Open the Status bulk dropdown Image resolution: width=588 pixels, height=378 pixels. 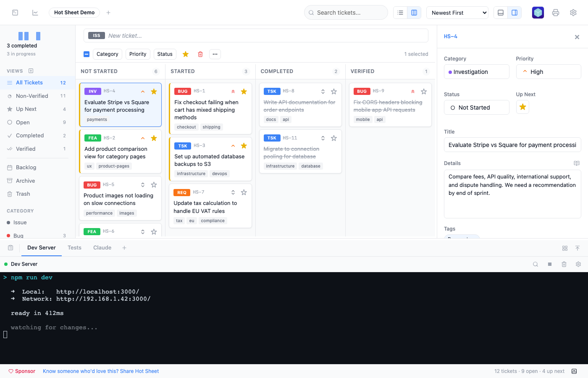[165, 54]
